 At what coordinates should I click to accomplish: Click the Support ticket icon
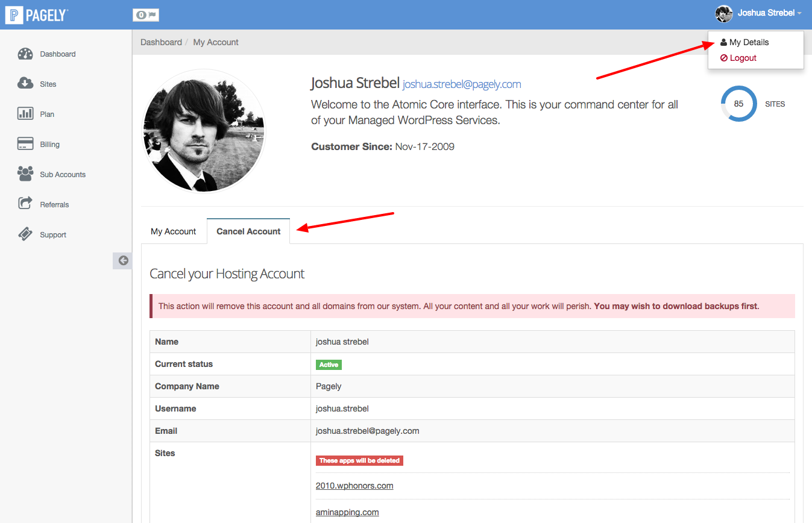point(25,234)
